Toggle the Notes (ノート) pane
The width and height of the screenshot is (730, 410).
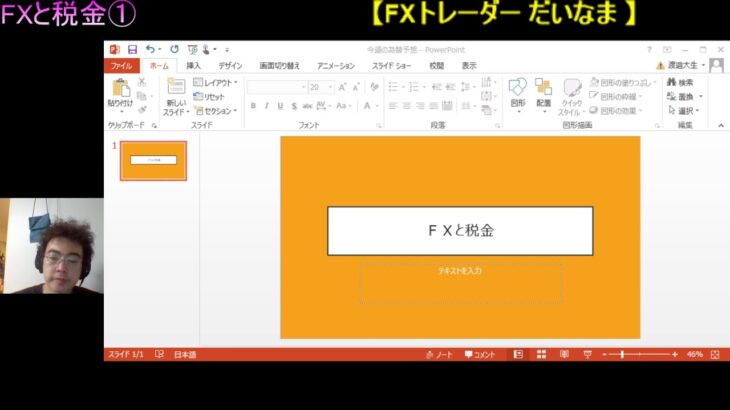click(x=439, y=354)
